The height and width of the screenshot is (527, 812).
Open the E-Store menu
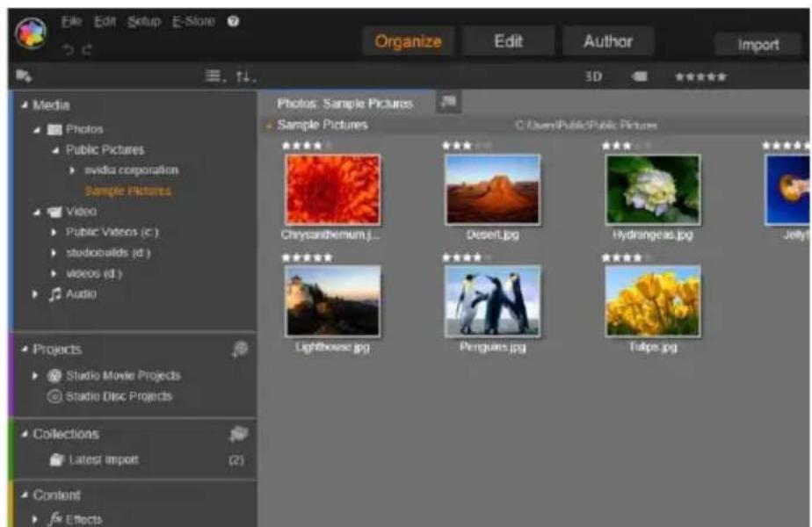193,21
